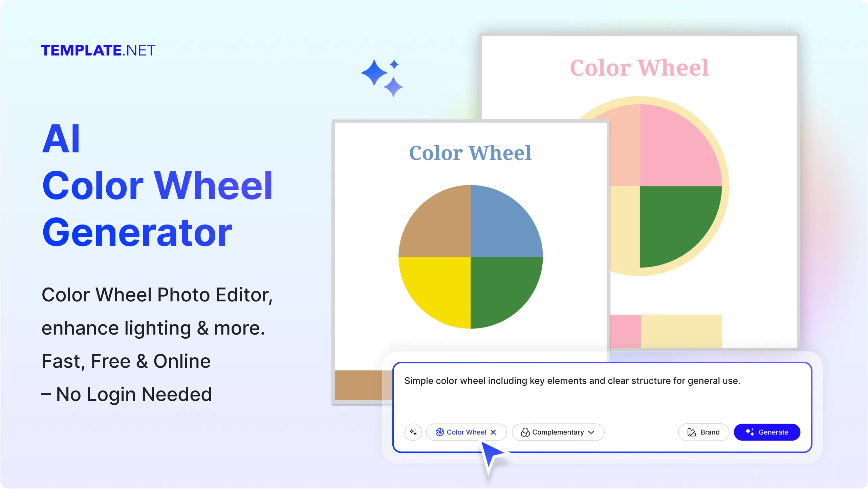Click the spiral icon on the Color Wheel chip
This screenshot has height=489, width=868.
tap(439, 432)
